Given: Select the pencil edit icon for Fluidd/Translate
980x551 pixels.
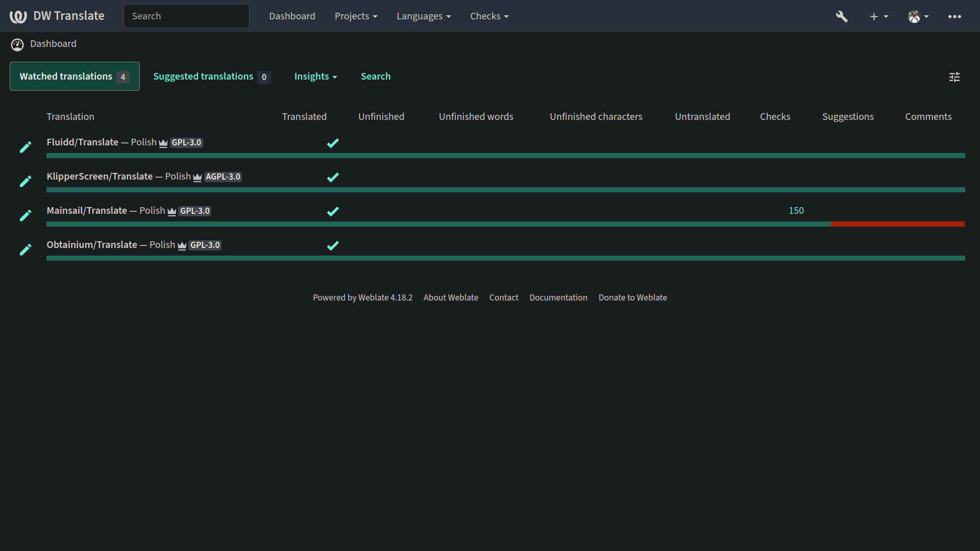Looking at the screenshot, I should coord(26,147).
